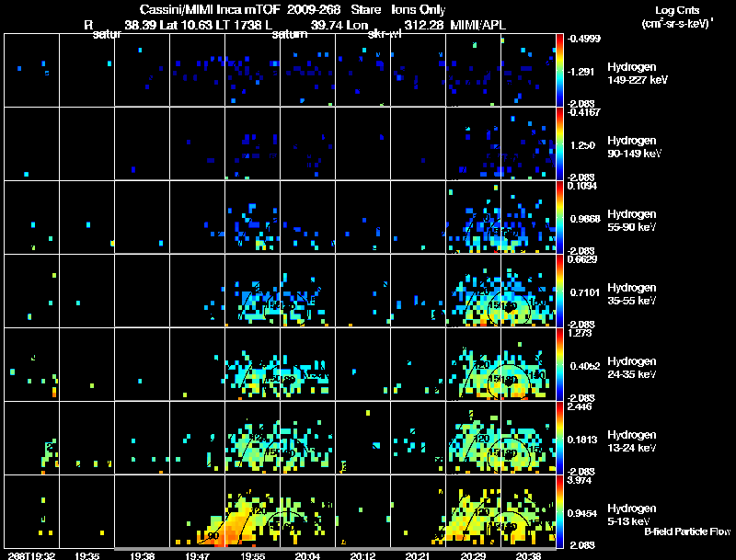This screenshot has width=736, height=560.
Task: Click the "MIMI/APL" credit text
Action: [477, 25]
